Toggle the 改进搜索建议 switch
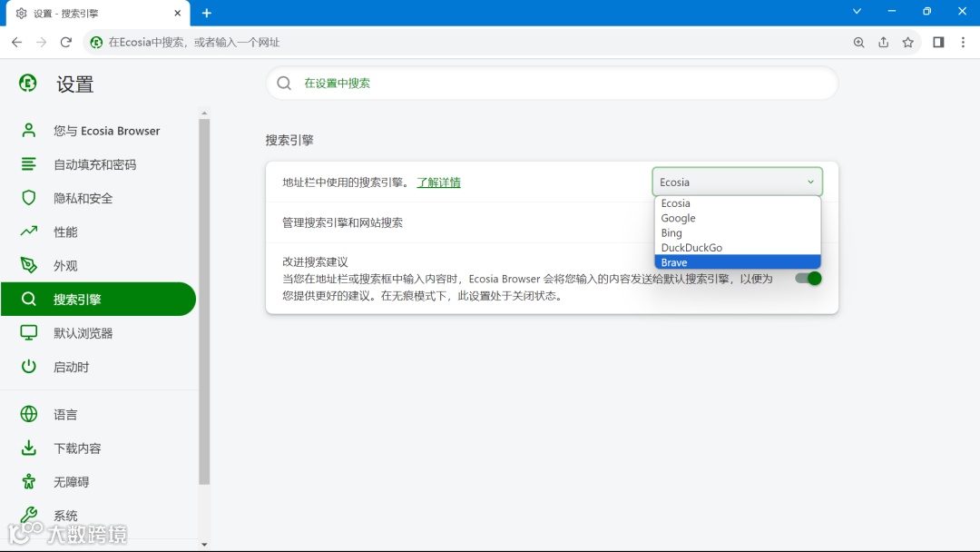Image resolution: width=980 pixels, height=552 pixels. [x=808, y=278]
